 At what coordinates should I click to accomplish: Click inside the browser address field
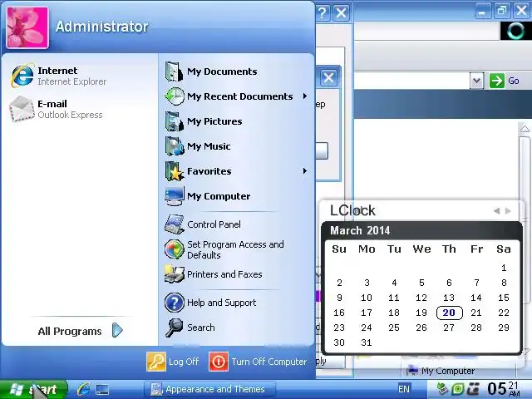(x=411, y=81)
